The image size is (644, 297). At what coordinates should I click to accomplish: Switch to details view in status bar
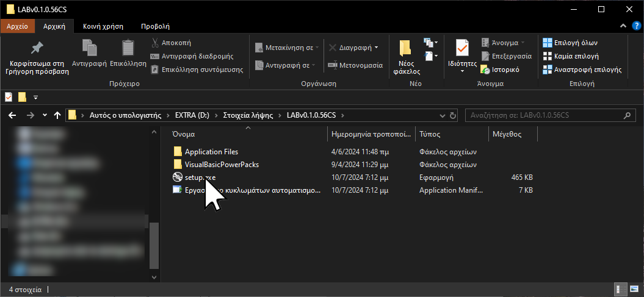619,289
